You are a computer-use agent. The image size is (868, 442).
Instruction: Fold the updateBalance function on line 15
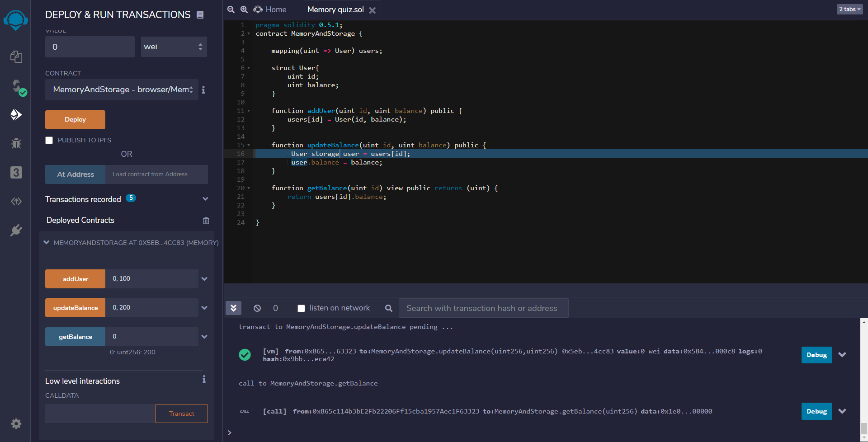[249, 146]
